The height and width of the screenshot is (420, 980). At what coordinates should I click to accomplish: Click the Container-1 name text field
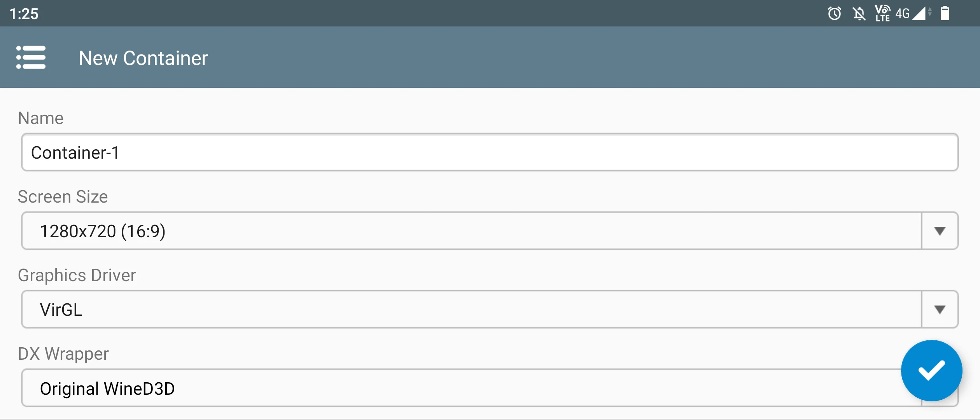pos(489,152)
